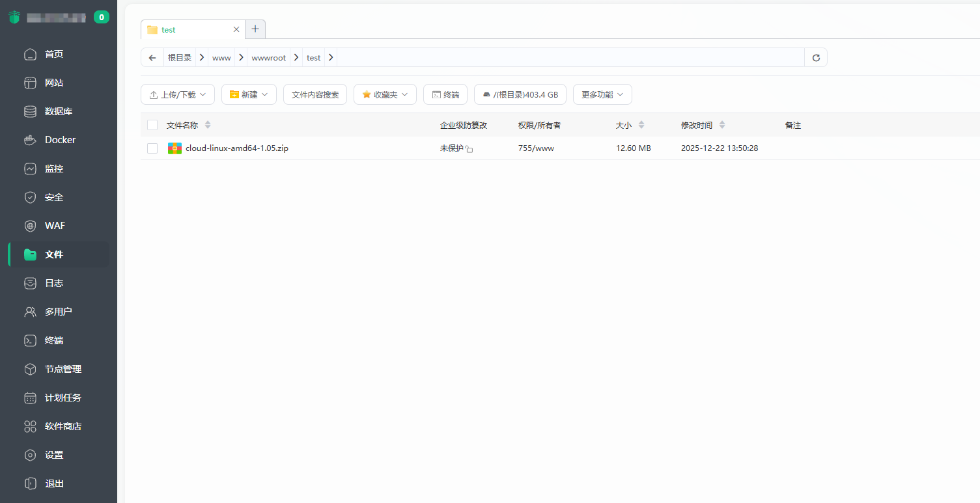The width and height of the screenshot is (980, 503).
Task: Expand chevron after www breadcrumb
Action: click(241, 57)
